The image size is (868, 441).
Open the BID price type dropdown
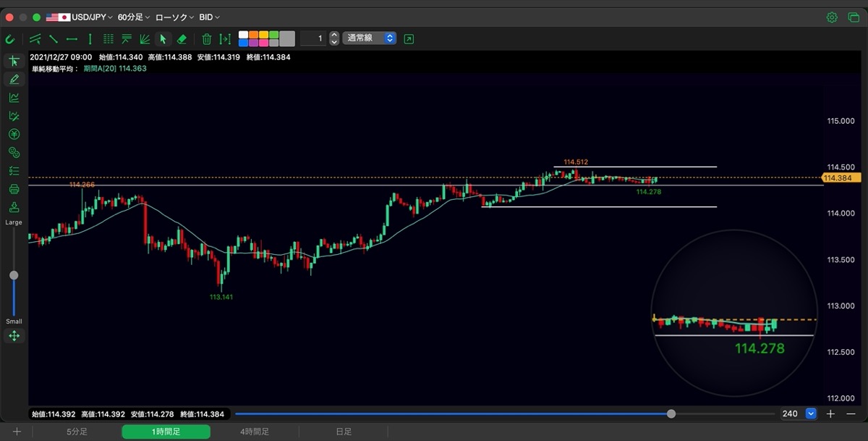[210, 17]
